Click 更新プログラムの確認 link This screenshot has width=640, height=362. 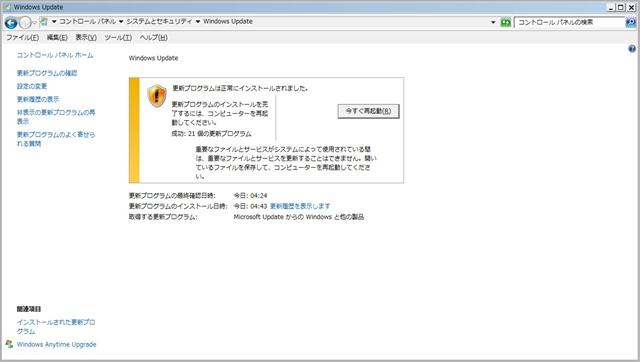click(47, 73)
